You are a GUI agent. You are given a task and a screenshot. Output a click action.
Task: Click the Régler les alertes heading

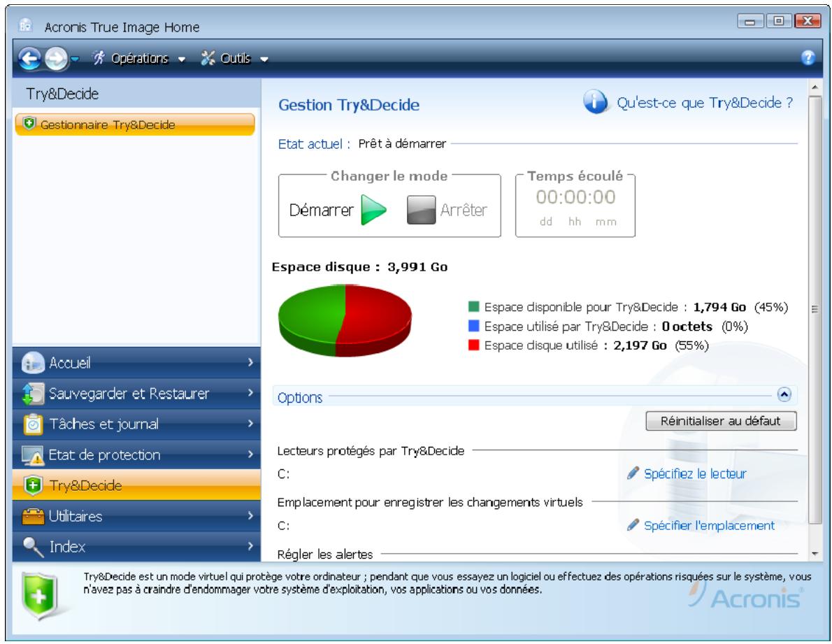coord(324,554)
